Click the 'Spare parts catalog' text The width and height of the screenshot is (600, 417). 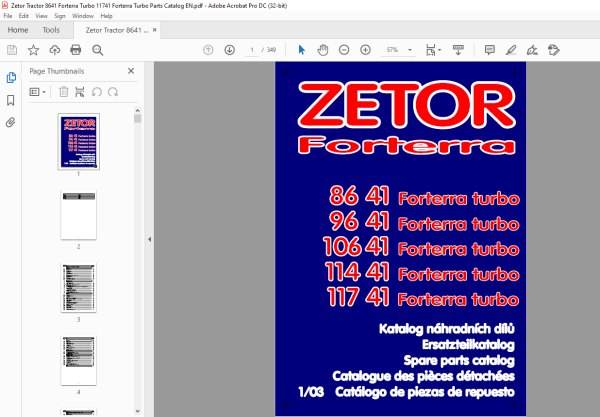coord(459,360)
